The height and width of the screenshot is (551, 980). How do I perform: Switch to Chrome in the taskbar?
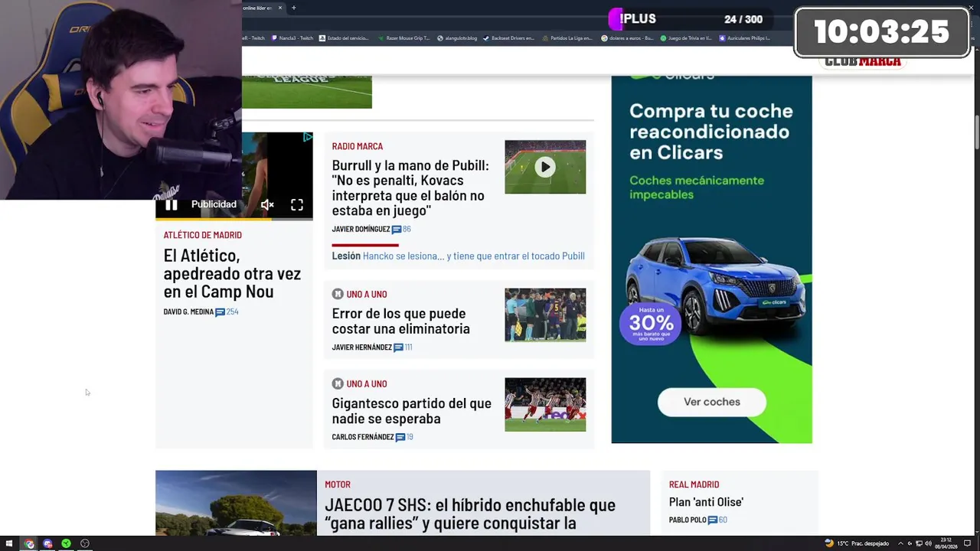pos(29,543)
